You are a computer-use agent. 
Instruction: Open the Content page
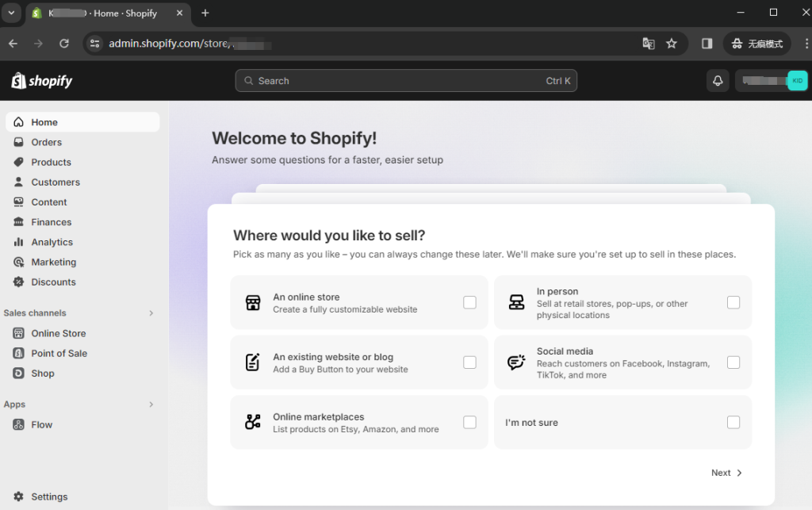click(82, 202)
